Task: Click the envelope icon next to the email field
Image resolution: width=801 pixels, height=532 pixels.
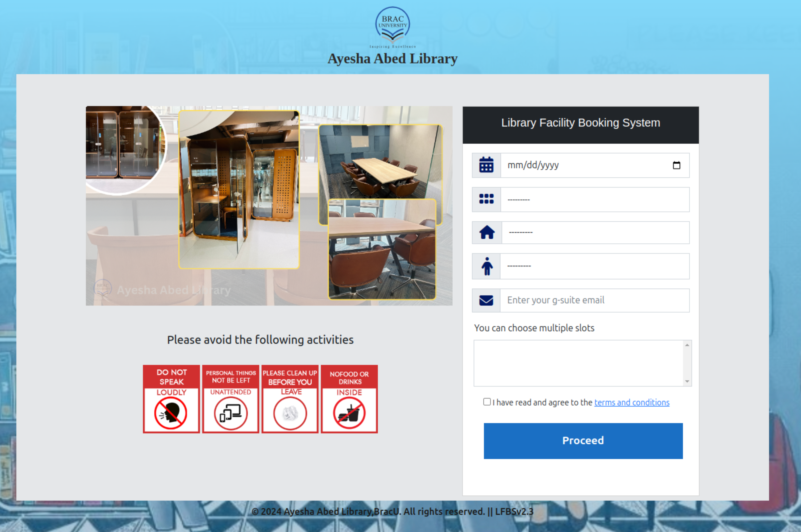Action: coord(486,300)
